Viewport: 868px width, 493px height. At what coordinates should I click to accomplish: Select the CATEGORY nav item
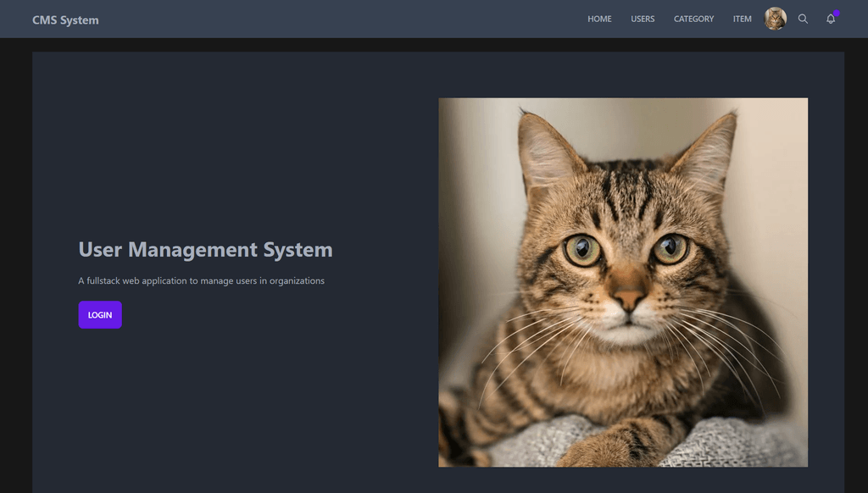coord(693,19)
